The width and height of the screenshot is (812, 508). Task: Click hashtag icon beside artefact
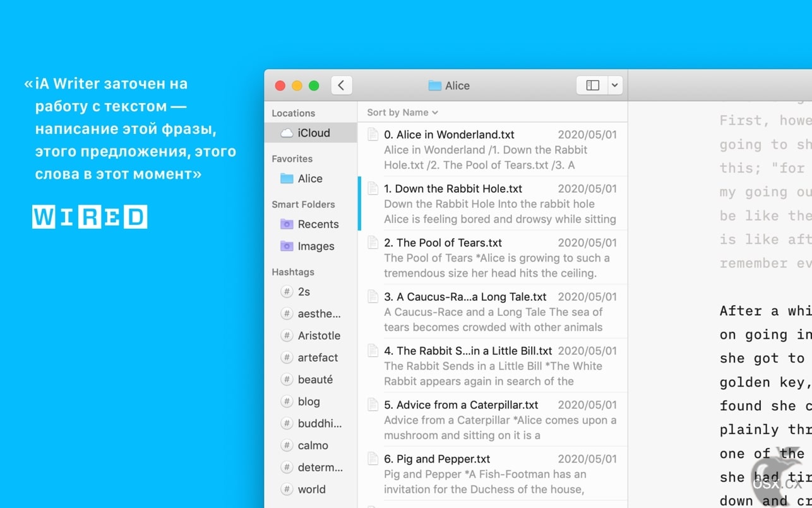coord(287,358)
